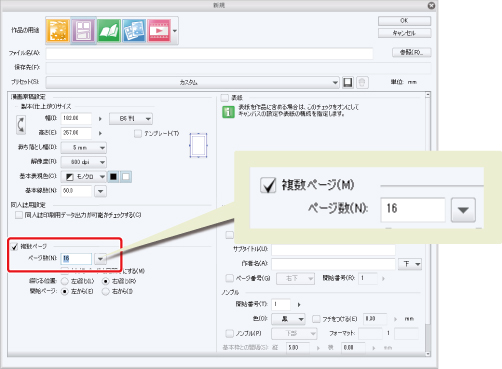Screen dimensions: 502x369
Task: Click the edge width field showing 0.30
Action: click(x=375, y=319)
